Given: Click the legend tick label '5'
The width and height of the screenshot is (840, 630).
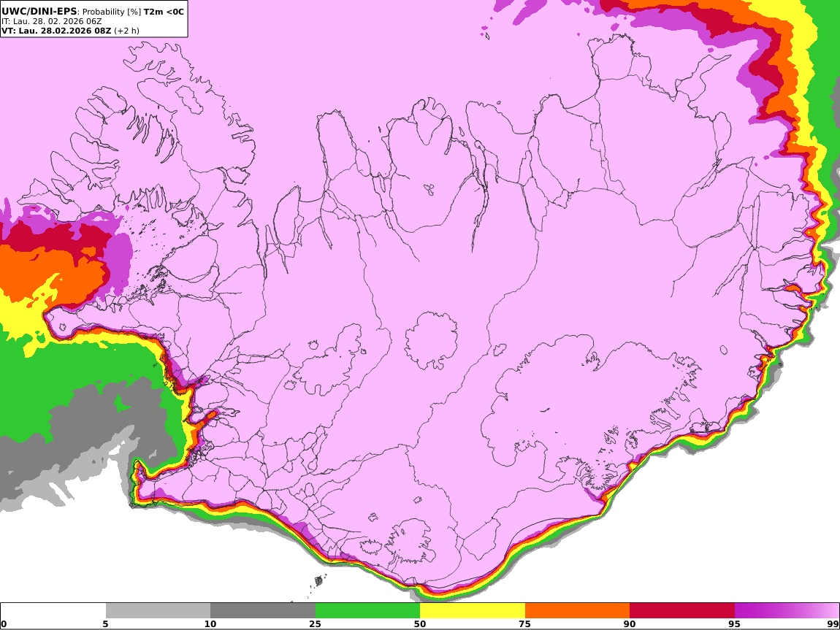Looking at the screenshot, I should [x=105, y=623].
